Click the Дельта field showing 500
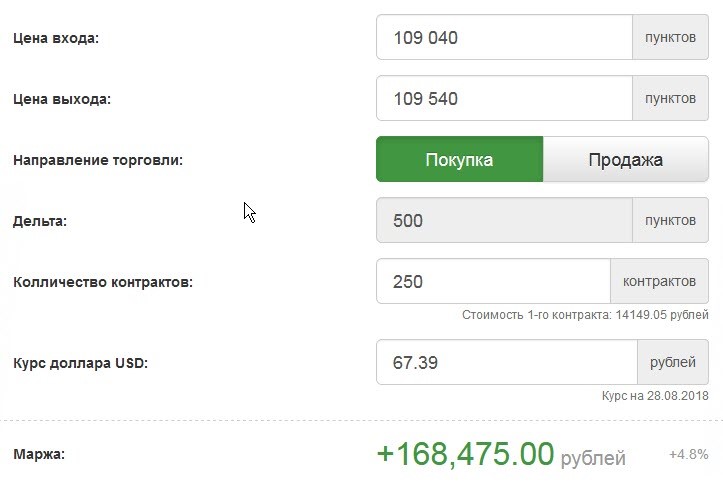Screen dimensions: 723x490 504,221
